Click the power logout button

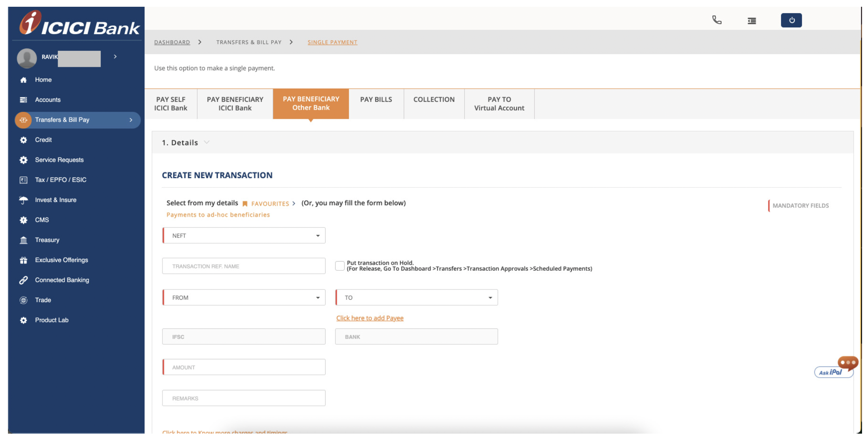point(791,20)
